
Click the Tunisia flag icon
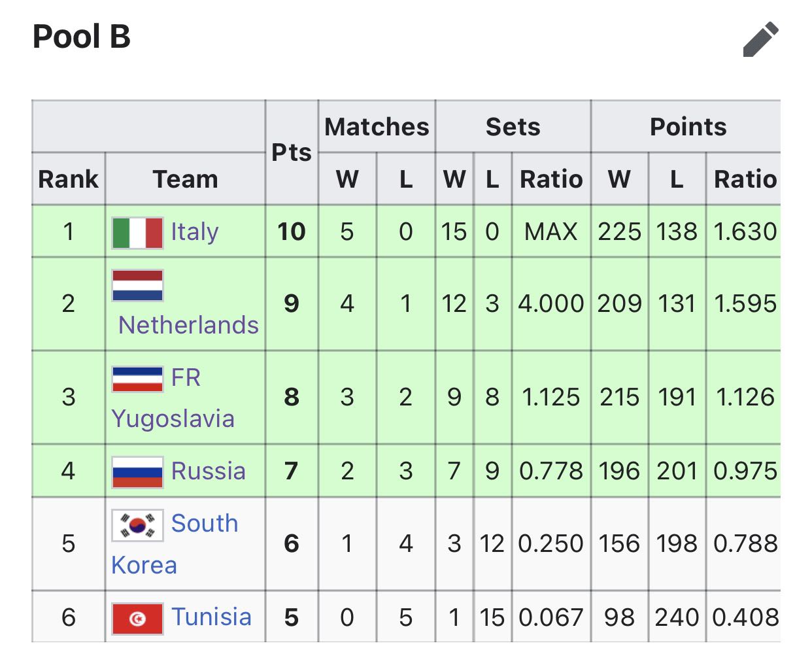(x=137, y=619)
